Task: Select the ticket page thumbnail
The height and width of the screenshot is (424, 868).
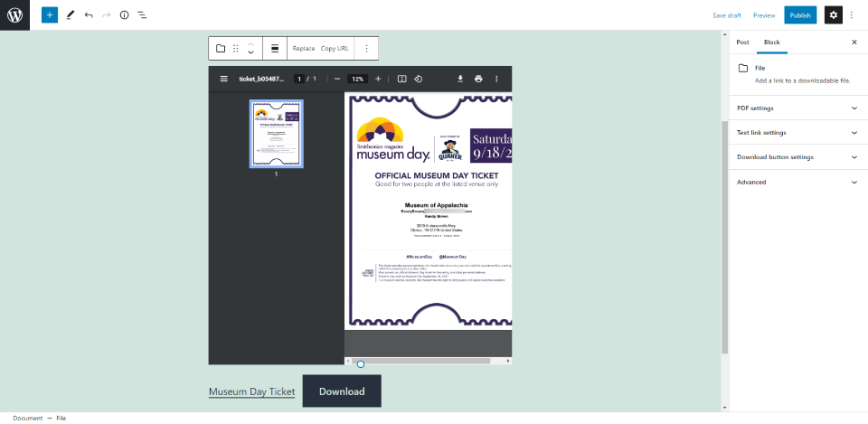Action: (276, 134)
